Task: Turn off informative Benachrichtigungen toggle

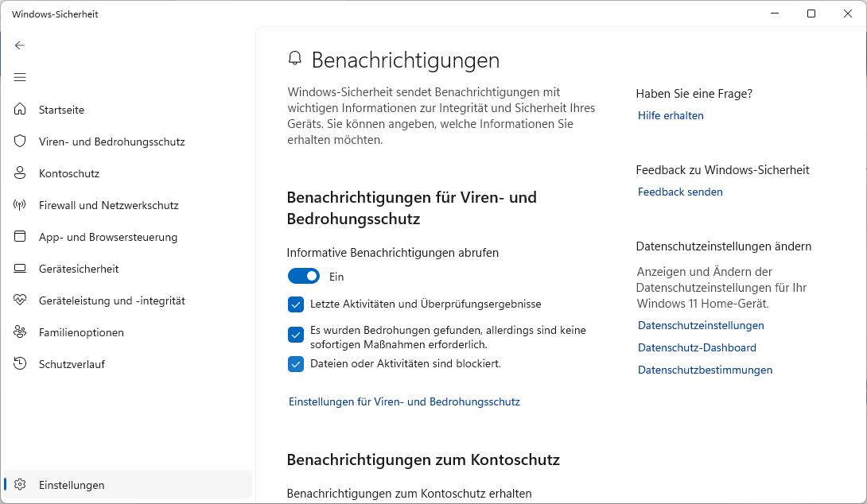Action: (x=304, y=276)
